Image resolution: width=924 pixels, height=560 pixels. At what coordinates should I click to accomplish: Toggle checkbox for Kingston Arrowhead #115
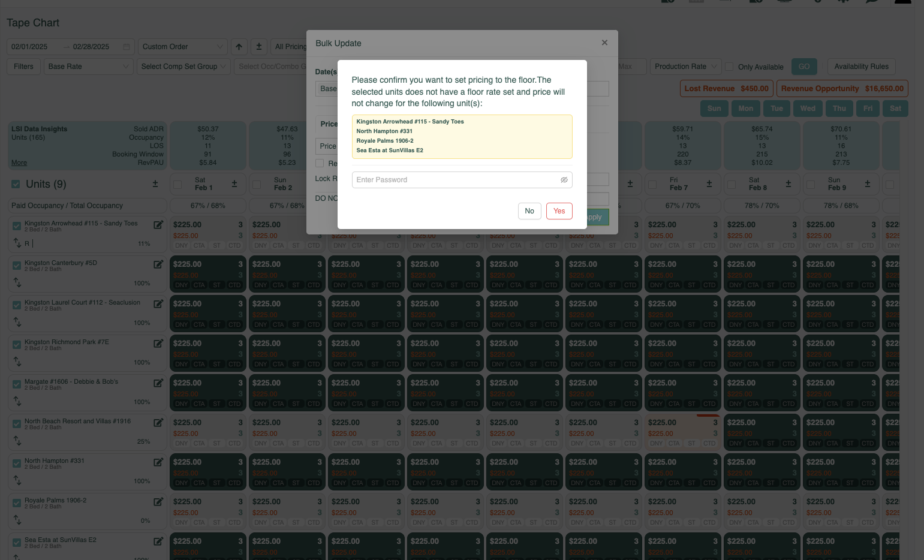pos(17,226)
